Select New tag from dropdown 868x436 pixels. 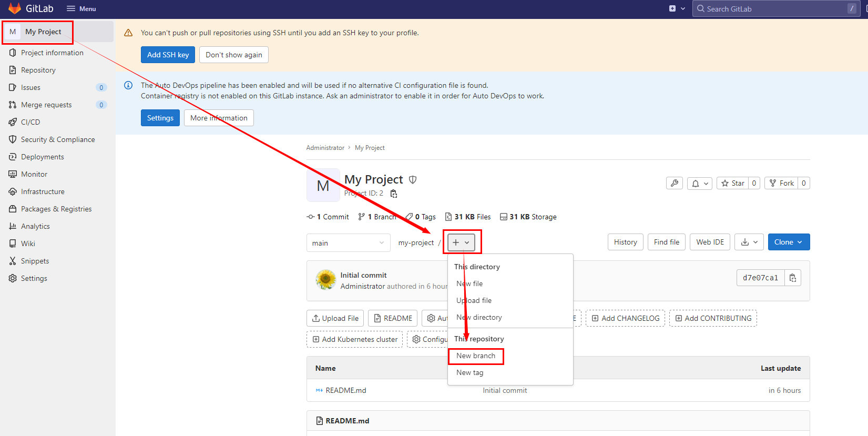[x=470, y=372]
